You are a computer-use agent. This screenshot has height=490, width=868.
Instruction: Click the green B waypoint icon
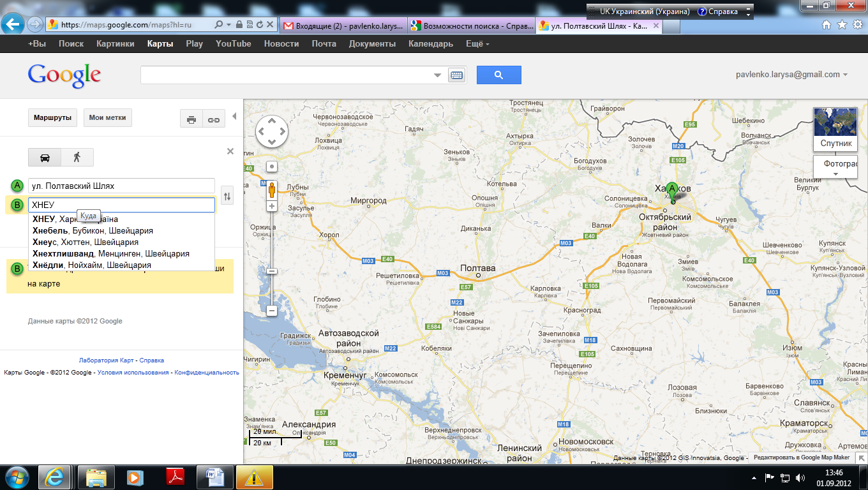(x=17, y=205)
